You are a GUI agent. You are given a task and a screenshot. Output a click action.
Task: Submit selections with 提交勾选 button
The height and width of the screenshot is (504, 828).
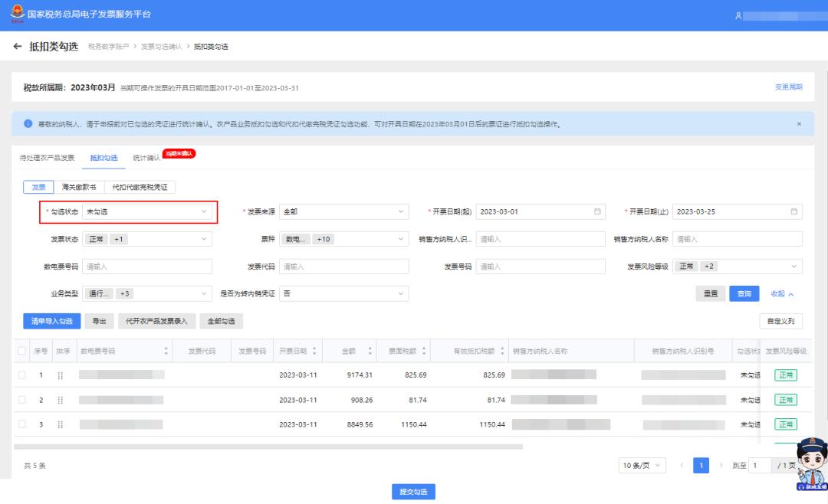pyautogui.click(x=414, y=492)
